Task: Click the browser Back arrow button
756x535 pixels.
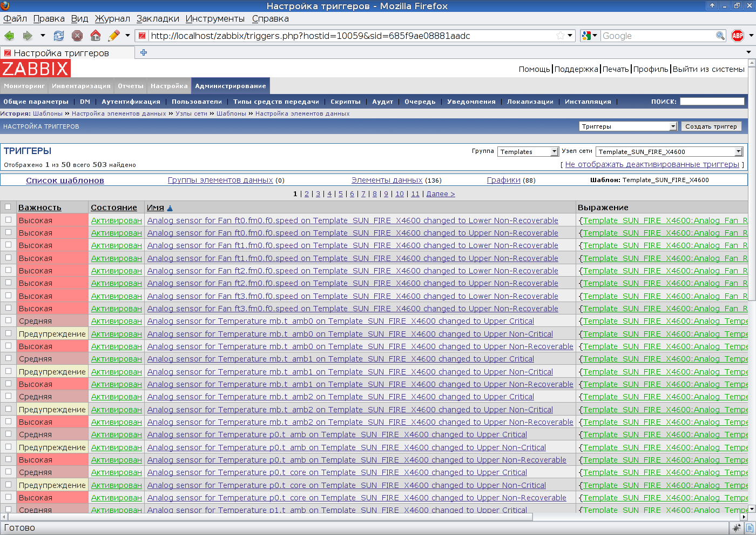Action: pyautogui.click(x=9, y=36)
